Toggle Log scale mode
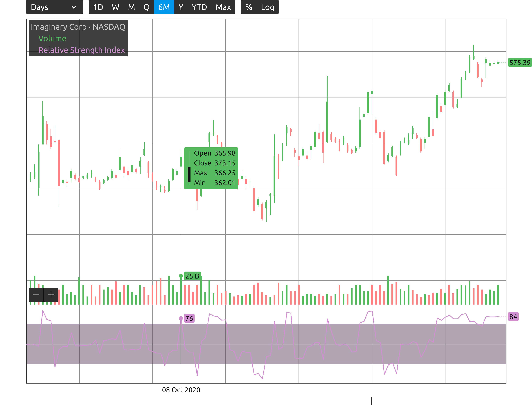Image resolution: width=532 pixels, height=405 pixels. point(267,7)
